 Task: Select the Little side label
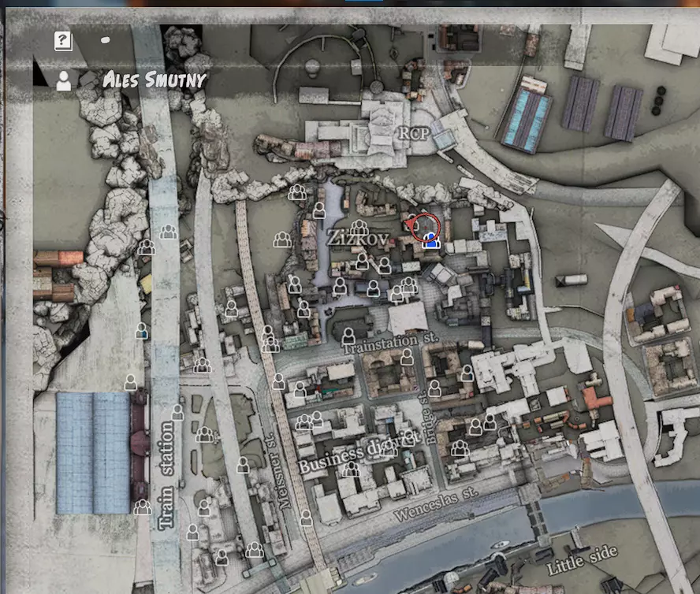582,560
